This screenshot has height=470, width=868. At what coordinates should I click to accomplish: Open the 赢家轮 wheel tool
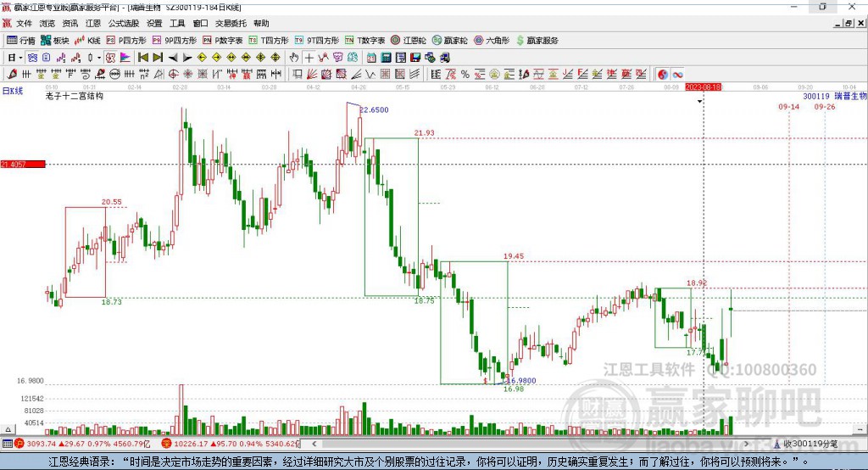click(450, 41)
